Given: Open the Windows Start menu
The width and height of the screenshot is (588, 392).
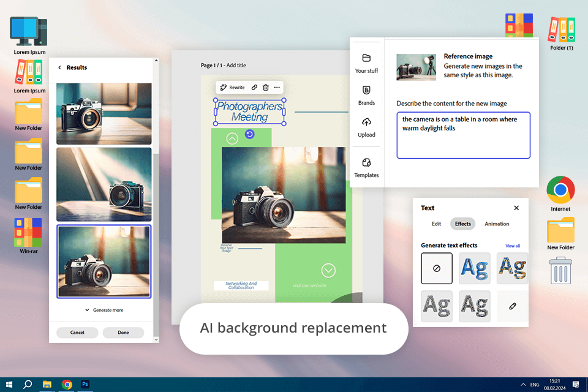Looking at the screenshot, I should 9,385.
